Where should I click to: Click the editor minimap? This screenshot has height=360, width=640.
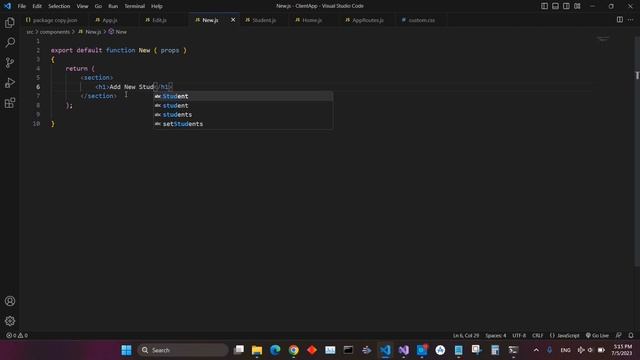(603, 39)
